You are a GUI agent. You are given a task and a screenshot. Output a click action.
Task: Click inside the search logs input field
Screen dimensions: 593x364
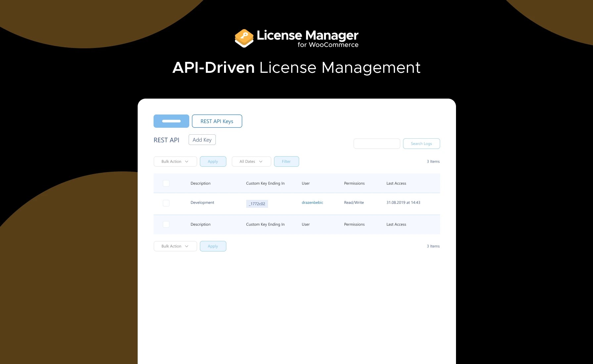coord(377,143)
